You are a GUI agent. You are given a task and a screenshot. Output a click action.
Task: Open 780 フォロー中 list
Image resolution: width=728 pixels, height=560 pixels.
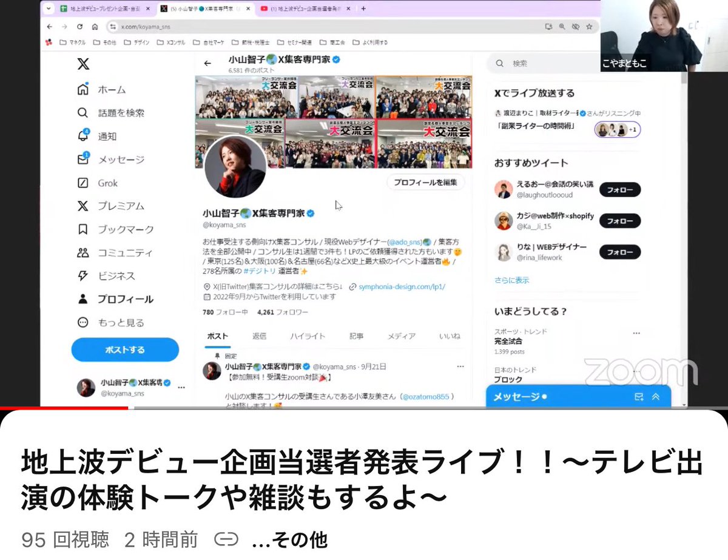click(x=225, y=312)
